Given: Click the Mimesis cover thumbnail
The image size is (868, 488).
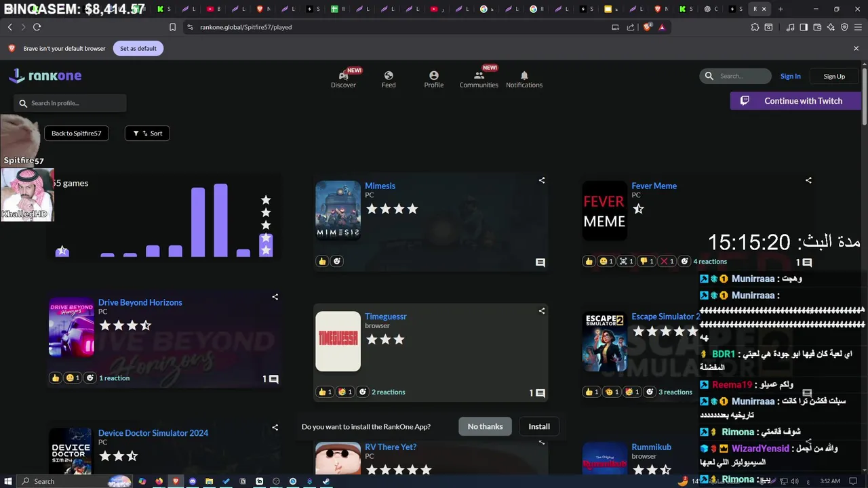Looking at the screenshot, I should tap(338, 210).
